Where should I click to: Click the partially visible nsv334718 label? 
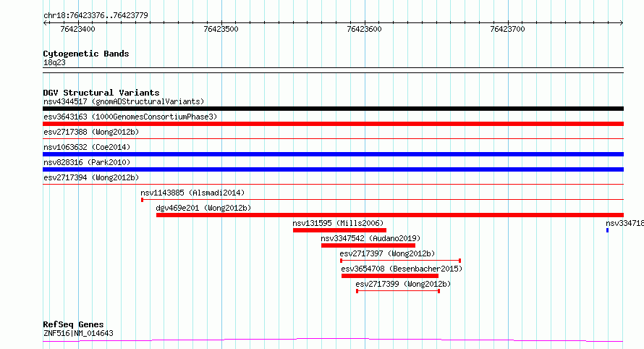pos(624,223)
